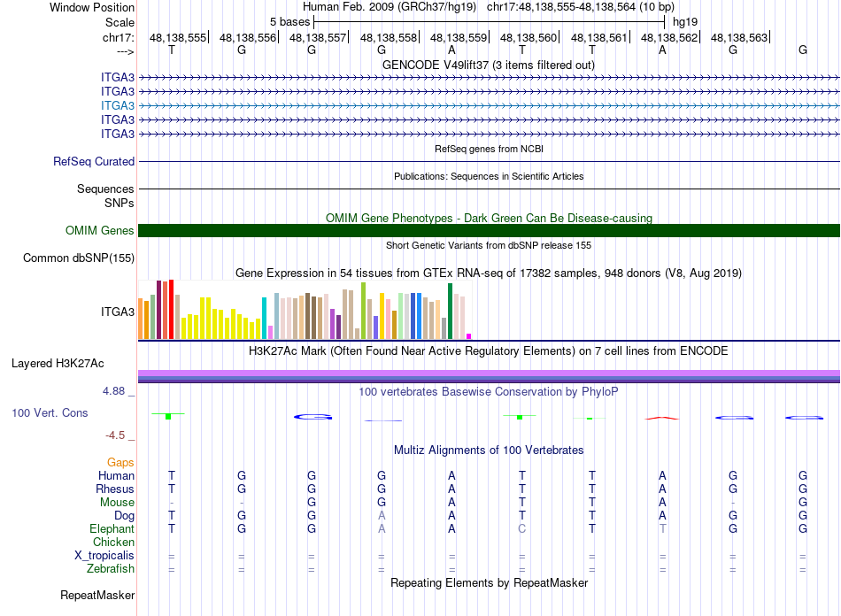Click the GTEx Gene Expression track title
The width and height of the screenshot is (841, 616).
[x=489, y=273]
